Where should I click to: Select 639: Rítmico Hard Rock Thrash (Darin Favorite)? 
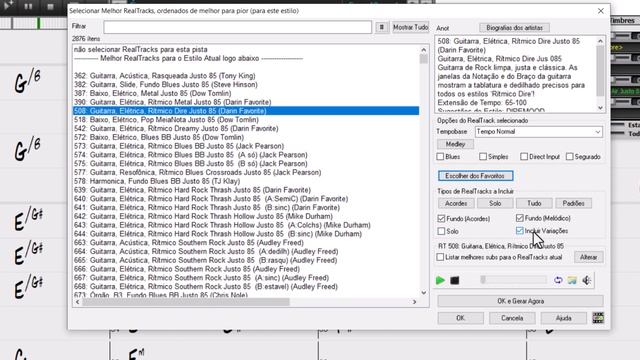[192, 190]
